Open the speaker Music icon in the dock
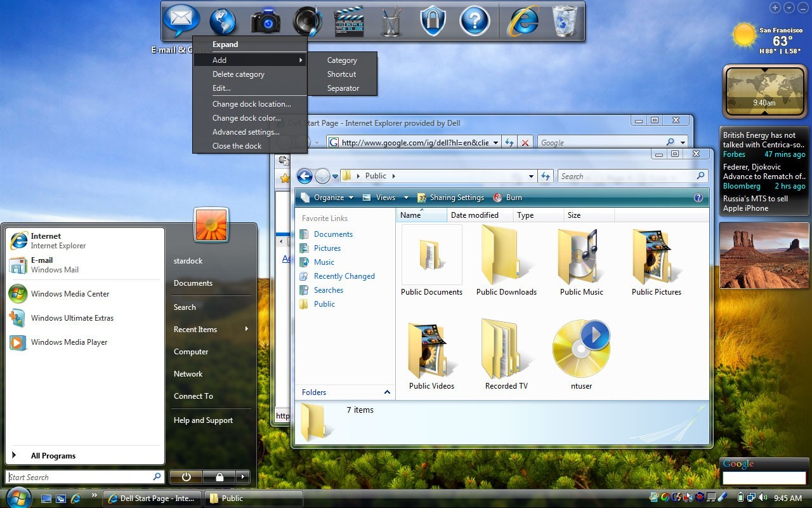Viewport: 812px width, 508px height. coord(306,20)
